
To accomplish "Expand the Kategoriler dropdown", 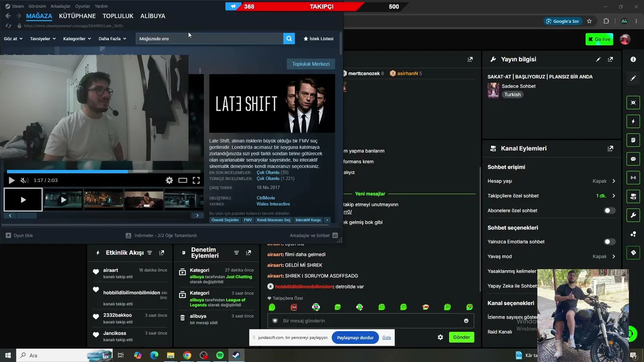I will (77, 39).
